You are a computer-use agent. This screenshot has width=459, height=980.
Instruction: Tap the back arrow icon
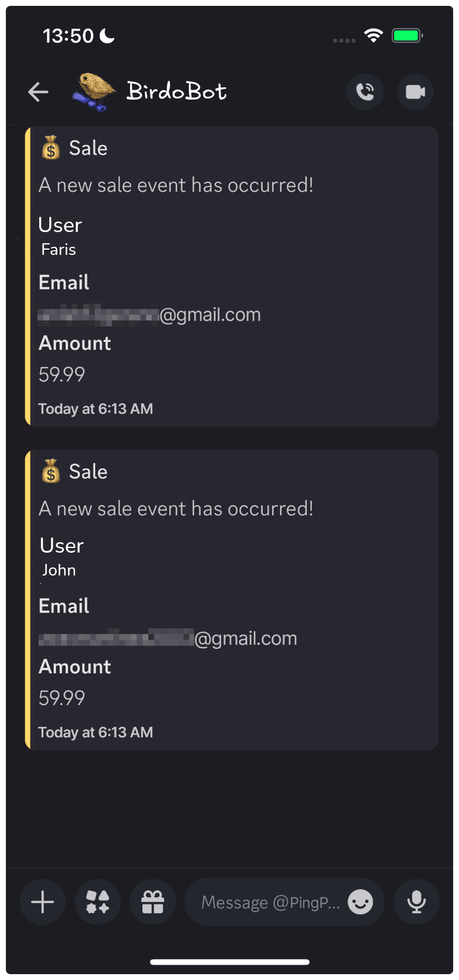click(38, 92)
